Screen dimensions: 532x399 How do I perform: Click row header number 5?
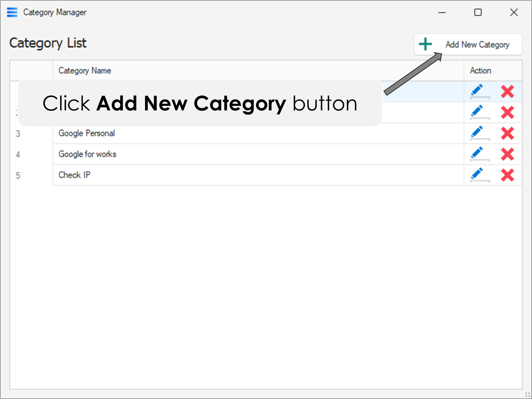(x=18, y=175)
